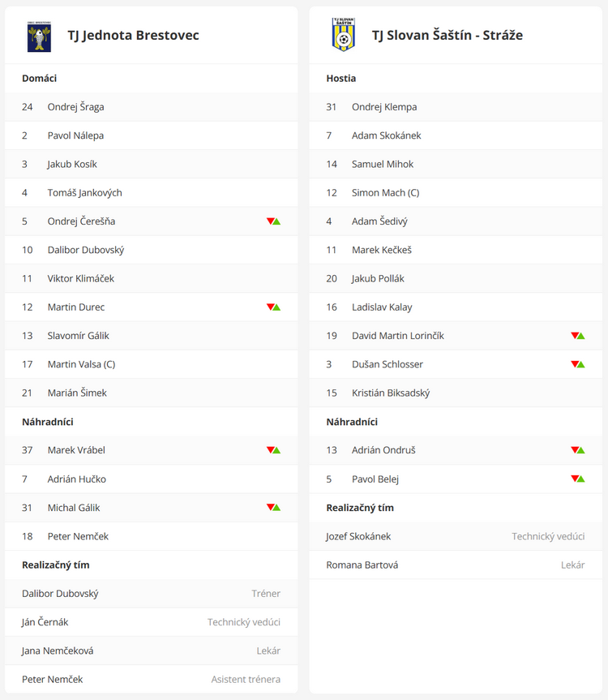
Task: Click substitution icon for Dušan Schlosser
Action: coord(578,364)
